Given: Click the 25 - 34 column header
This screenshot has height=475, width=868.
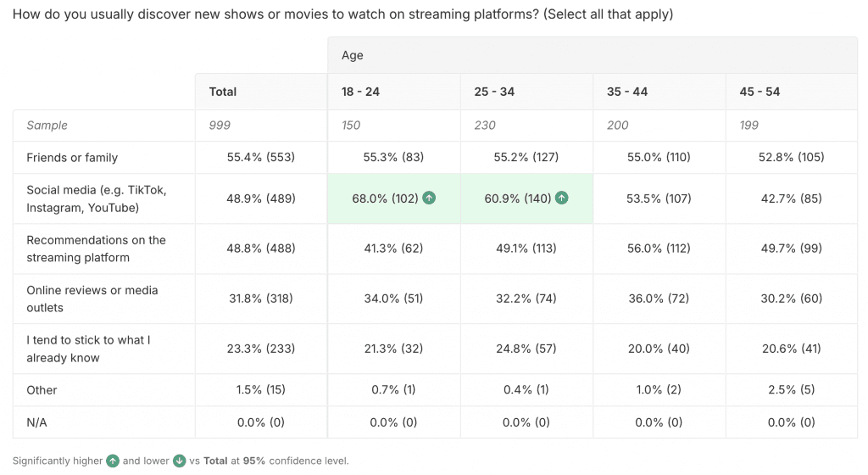Looking at the screenshot, I should click(x=495, y=92).
